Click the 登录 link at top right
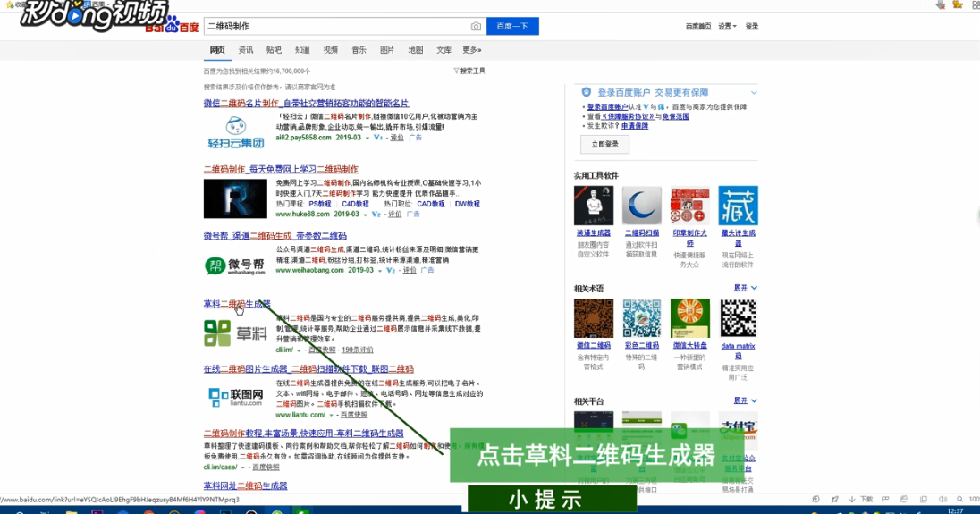This screenshot has height=514, width=980. tap(752, 26)
